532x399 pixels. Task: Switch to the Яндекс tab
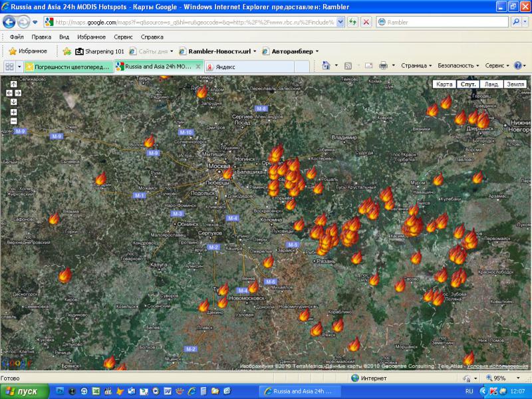(249, 67)
